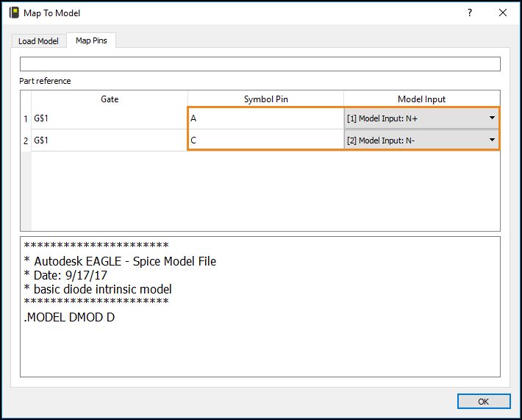Select the symbol pin A cell
Screen dimensions: 522x420
[x=265, y=118]
